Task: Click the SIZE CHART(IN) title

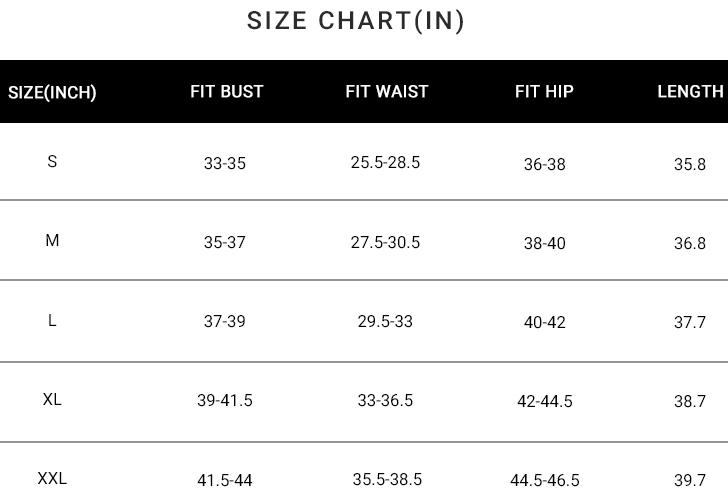Action: click(x=356, y=21)
